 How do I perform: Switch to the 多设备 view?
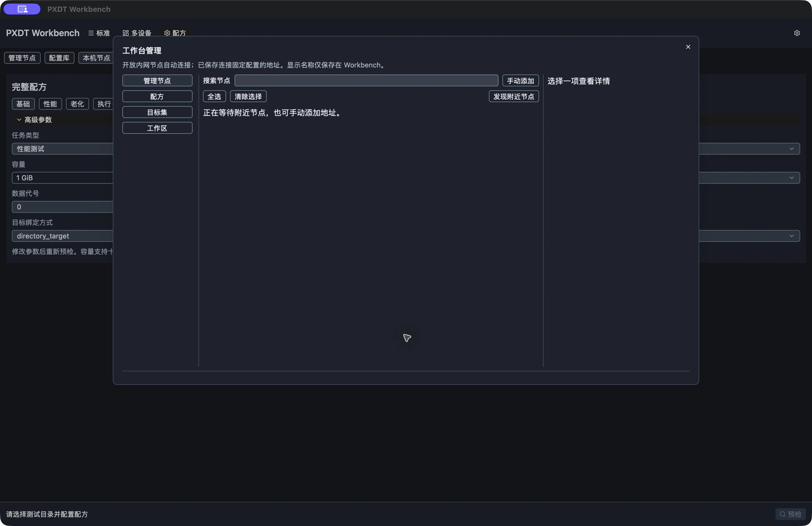[x=137, y=33]
